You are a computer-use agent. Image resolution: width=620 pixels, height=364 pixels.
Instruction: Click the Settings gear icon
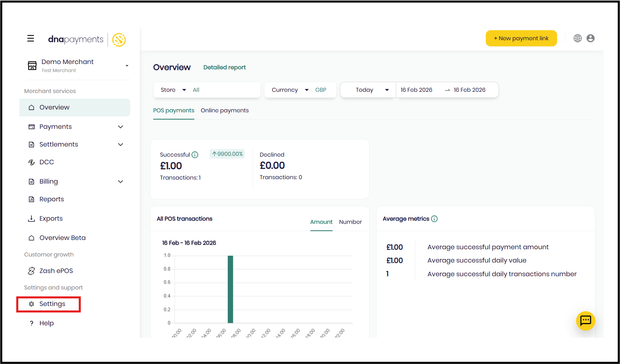point(31,304)
